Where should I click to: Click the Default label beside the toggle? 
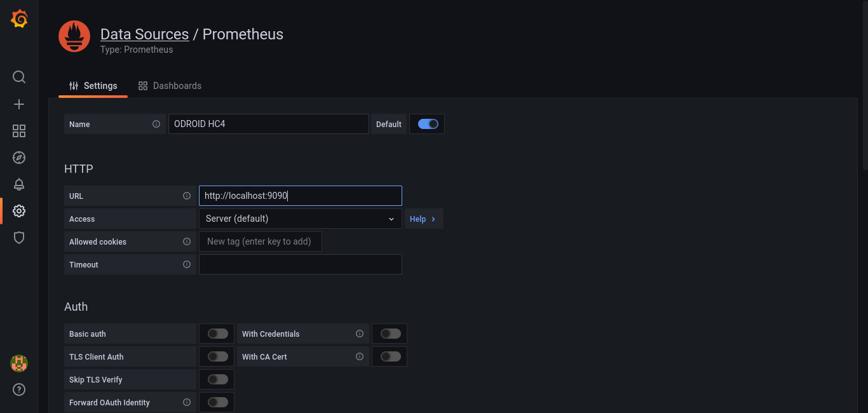[x=389, y=124]
